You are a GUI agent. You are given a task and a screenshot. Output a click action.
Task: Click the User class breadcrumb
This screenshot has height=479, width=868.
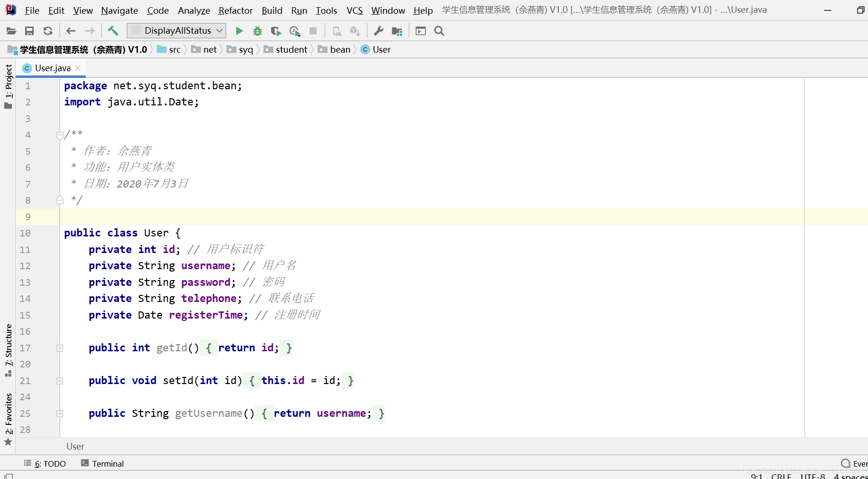376,49
